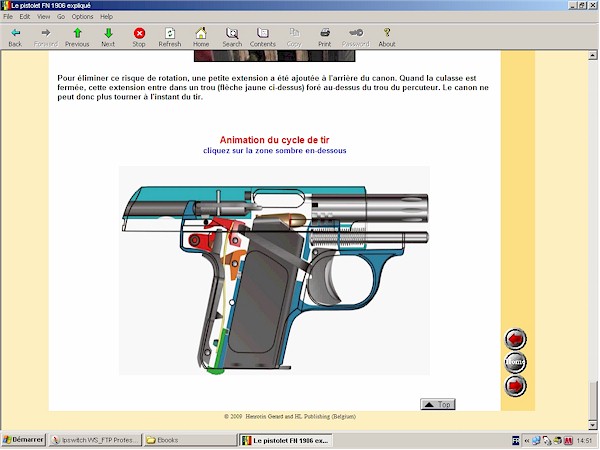Click the grayed Copy toolbar button
Image resolution: width=600 pixels, height=450 pixels.
coord(294,37)
